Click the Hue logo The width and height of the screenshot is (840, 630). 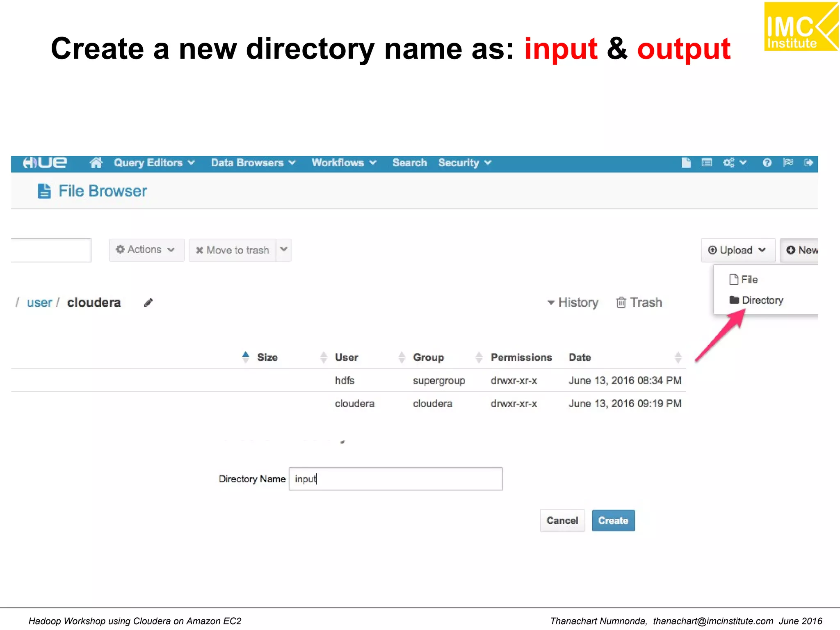point(45,163)
